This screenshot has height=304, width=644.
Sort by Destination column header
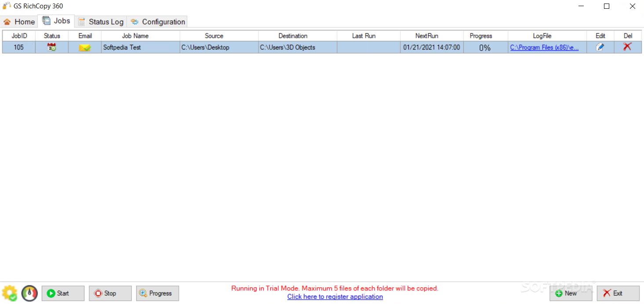[x=298, y=36]
